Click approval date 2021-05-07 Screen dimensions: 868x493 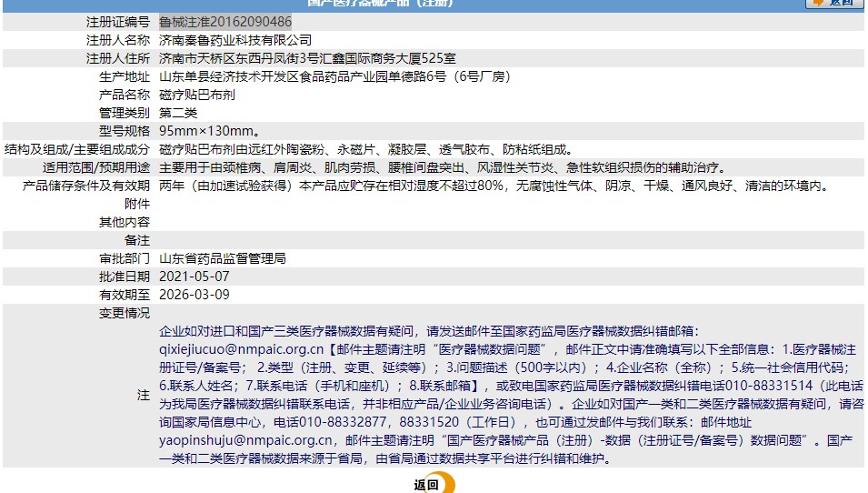point(195,277)
